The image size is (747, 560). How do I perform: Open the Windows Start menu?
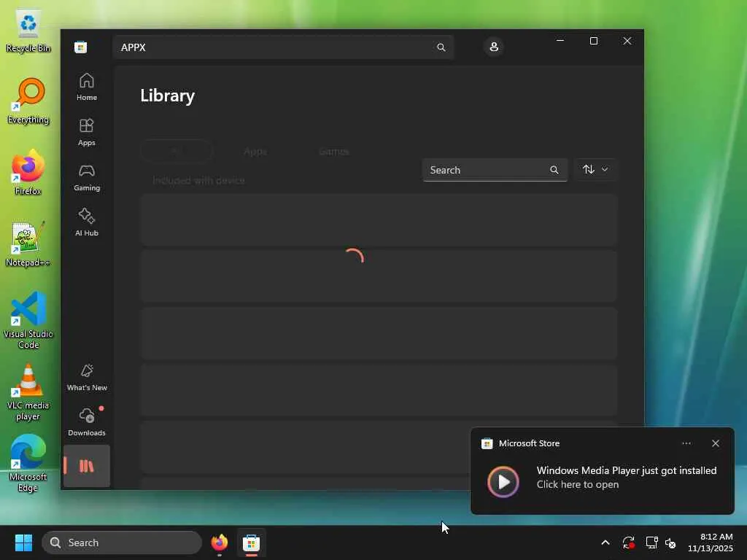[x=23, y=542]
